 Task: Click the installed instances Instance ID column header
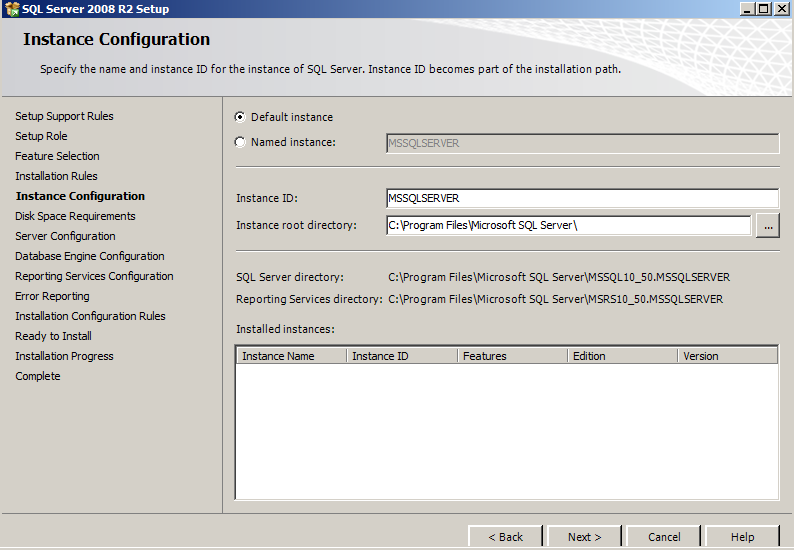coord(402,356)
